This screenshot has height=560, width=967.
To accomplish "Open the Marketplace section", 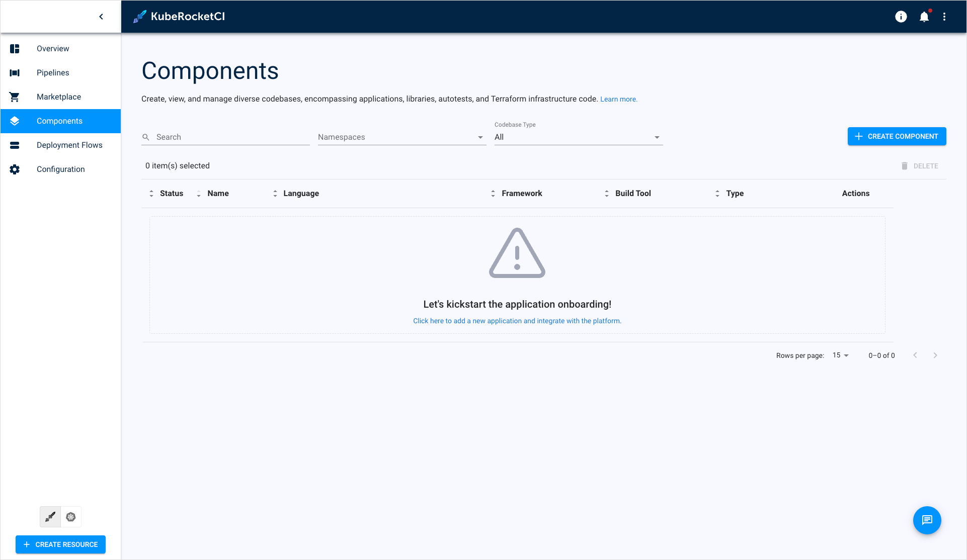I will click(x=59, y=97).
